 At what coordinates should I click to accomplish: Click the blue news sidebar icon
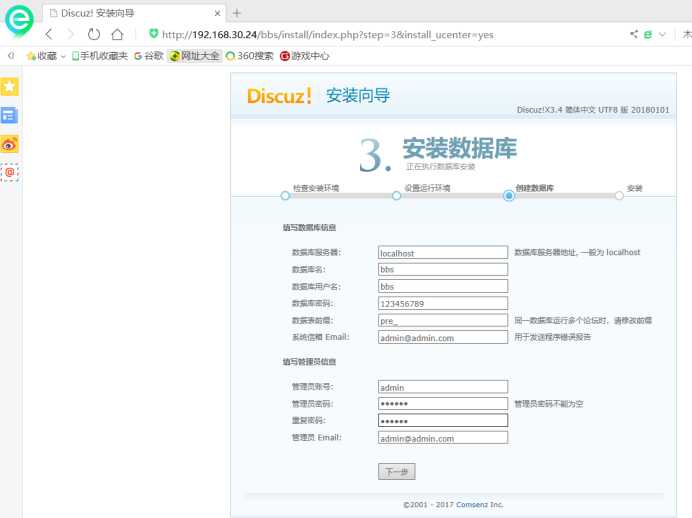point(10,116)
